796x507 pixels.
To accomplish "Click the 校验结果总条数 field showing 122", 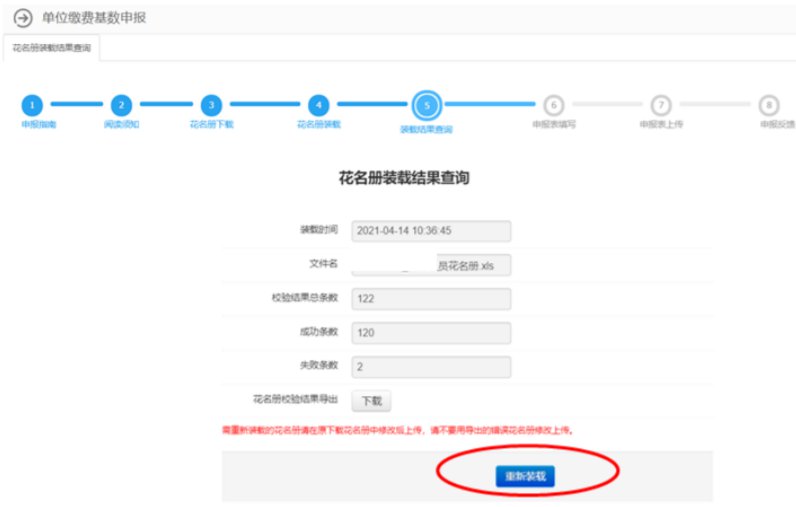I will [431, 299].
